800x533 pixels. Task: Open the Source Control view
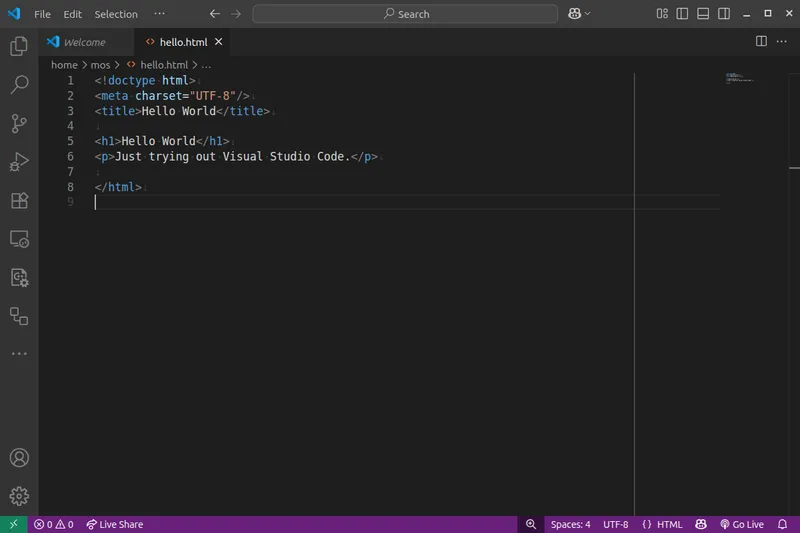(19, 123)
